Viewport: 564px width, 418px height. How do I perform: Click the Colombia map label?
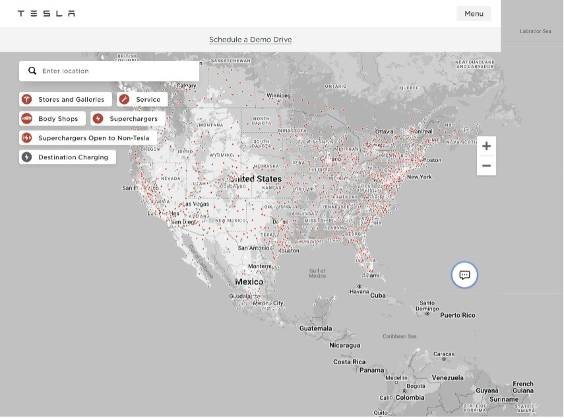tap(410, 398)
